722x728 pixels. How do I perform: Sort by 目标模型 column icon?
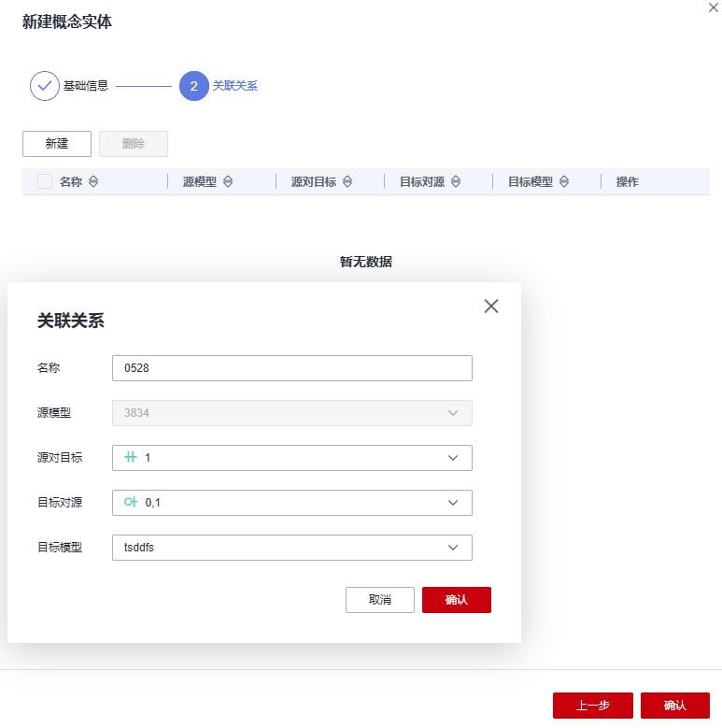coord(564,181)
